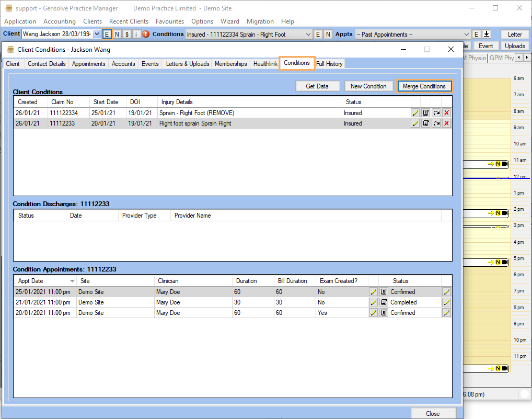Delete condition 11112233 with red X

[x=446, y=123]
